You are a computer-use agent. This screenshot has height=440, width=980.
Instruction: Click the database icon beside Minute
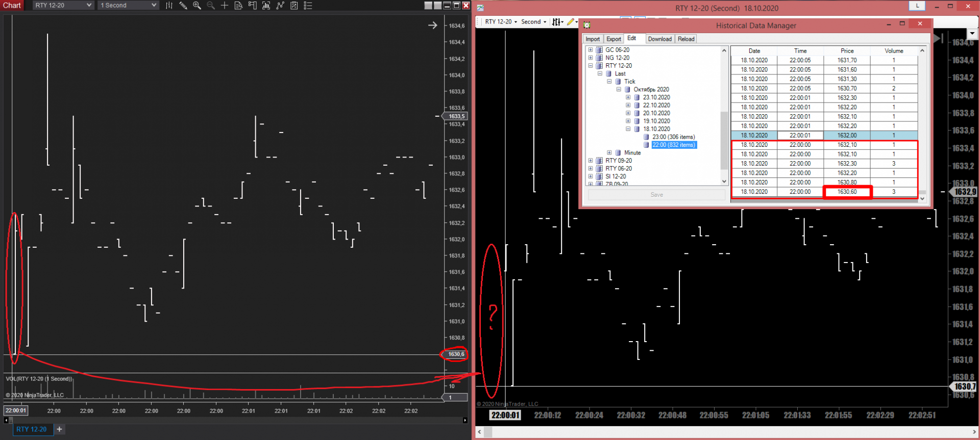tap(618, 152)
